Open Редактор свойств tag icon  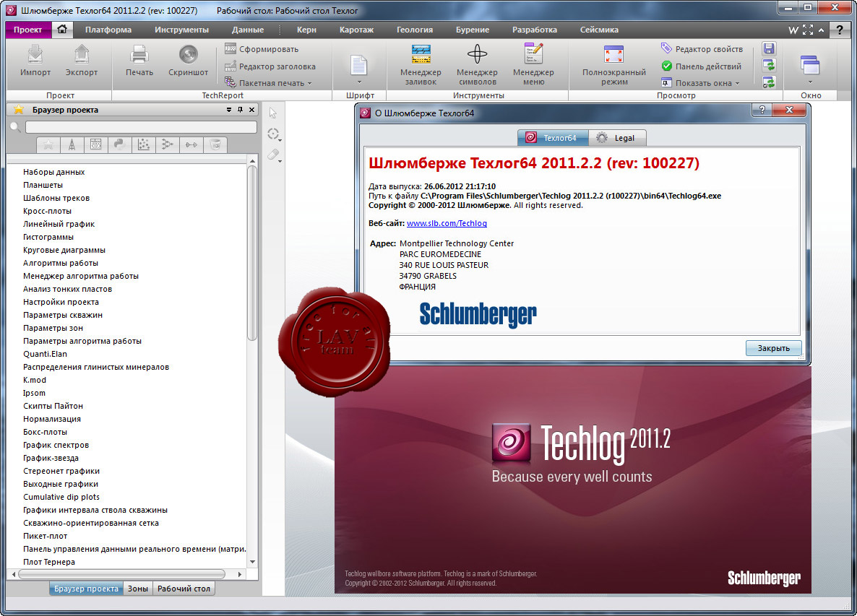click(x=702, y=49)
